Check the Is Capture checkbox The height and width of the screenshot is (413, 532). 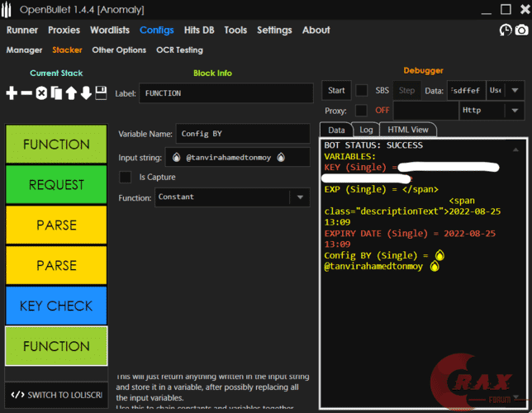click(126, 177)
